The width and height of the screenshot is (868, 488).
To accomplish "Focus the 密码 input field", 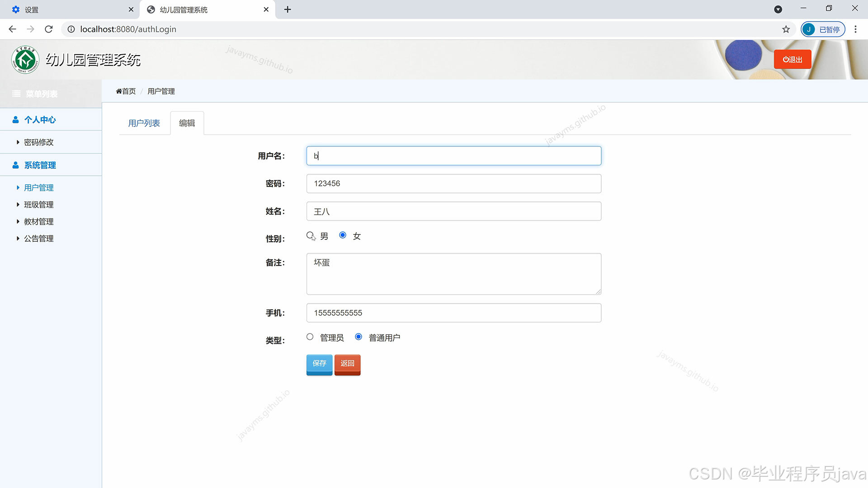I will pos(454,183).
